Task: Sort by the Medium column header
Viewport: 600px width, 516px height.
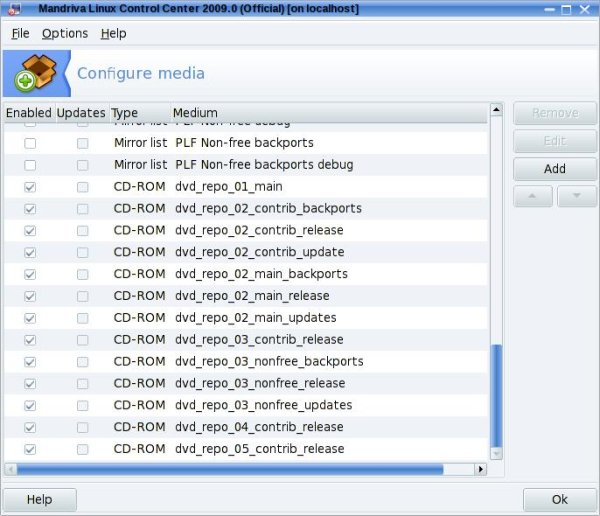Action: pyautogui.click(x=329, y=113)
